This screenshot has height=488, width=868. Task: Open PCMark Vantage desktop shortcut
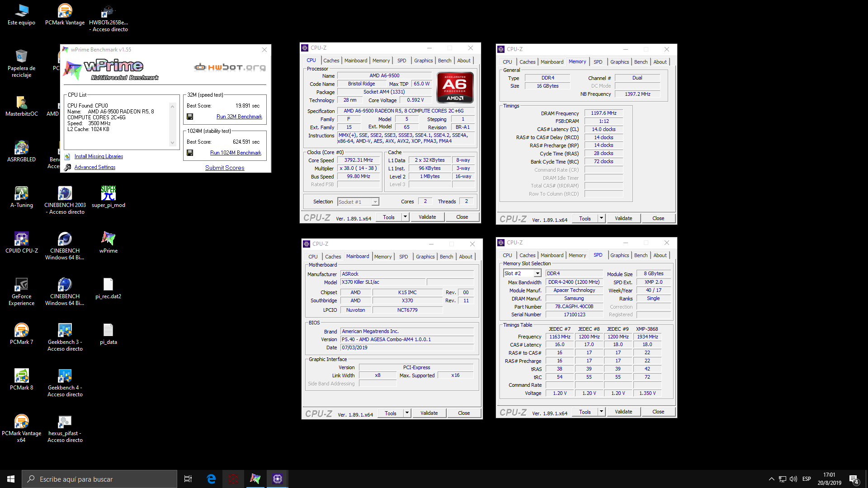tap(65, 15)
